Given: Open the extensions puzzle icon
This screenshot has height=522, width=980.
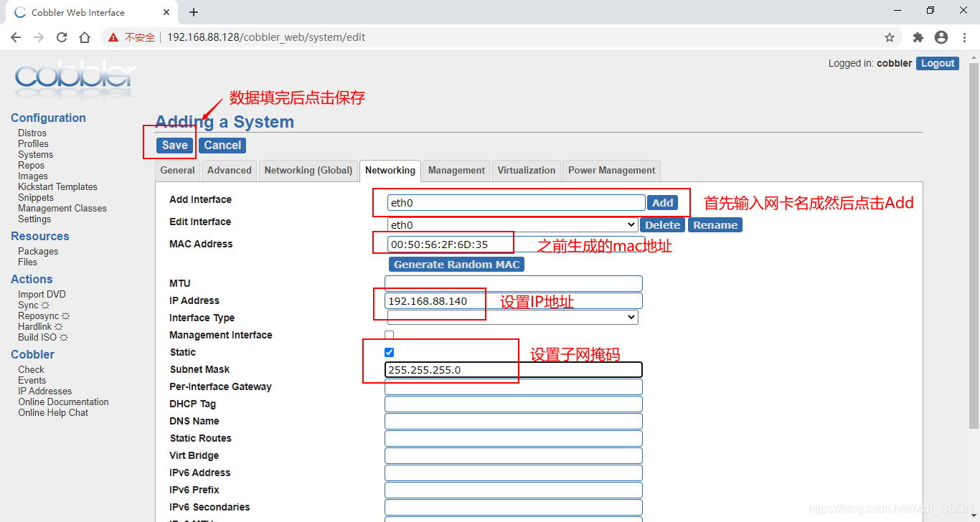Looking at the screenshot, I should tap(918, 37).
